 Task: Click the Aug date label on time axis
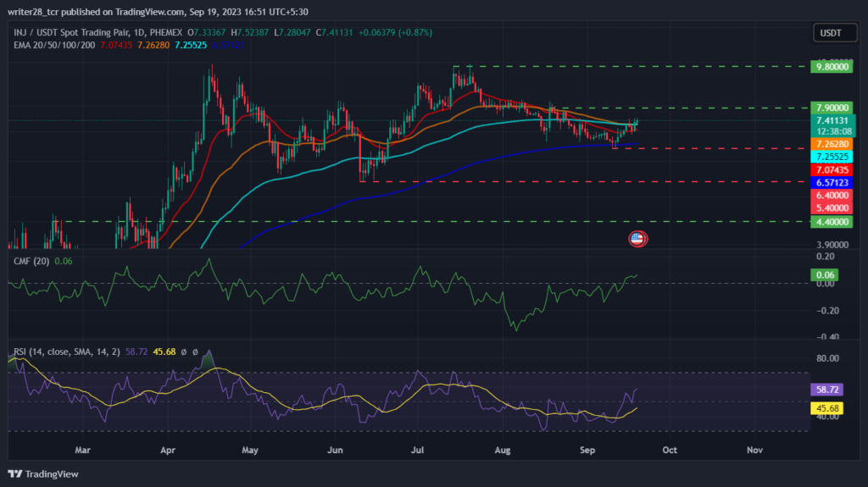[x=503, y=450]
